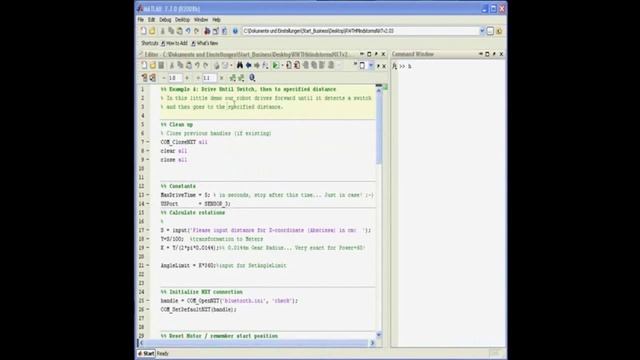Run the script with green play icon
This screenshot has width=640, height=360.
(276, 65)
